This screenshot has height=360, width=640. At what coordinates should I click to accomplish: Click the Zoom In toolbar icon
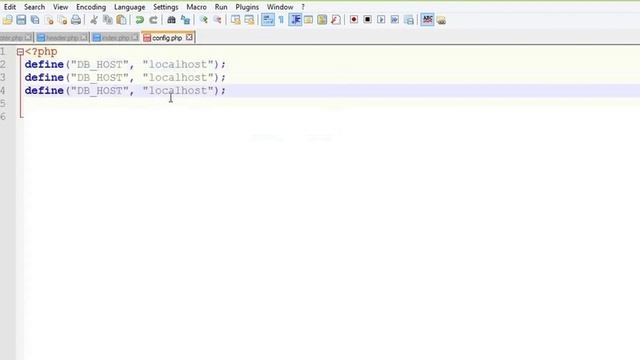203,20
